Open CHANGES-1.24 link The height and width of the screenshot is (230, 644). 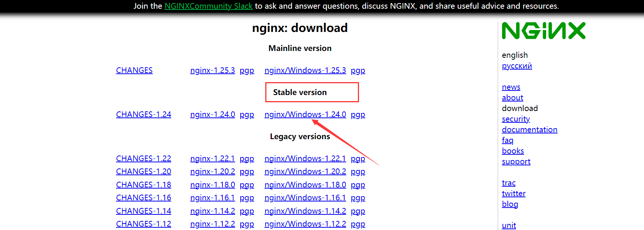[x=143, y=114]
